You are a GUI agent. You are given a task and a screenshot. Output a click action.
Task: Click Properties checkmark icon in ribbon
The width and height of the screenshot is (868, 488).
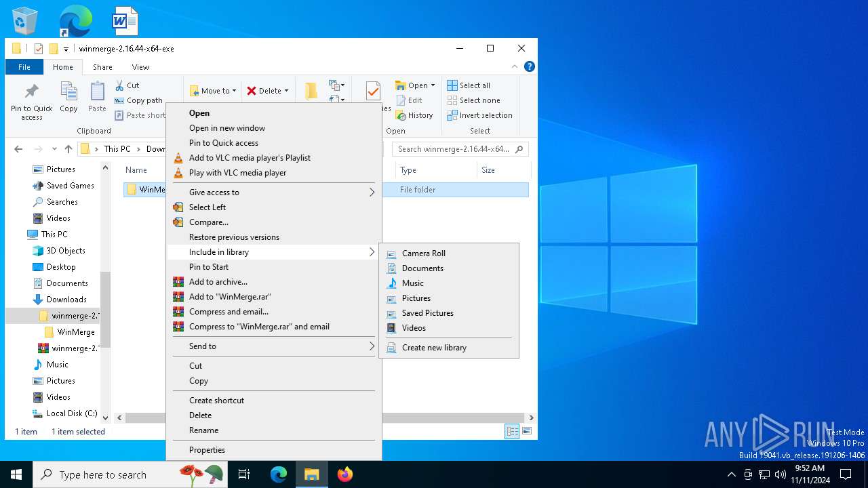click(x=373, y=91)
